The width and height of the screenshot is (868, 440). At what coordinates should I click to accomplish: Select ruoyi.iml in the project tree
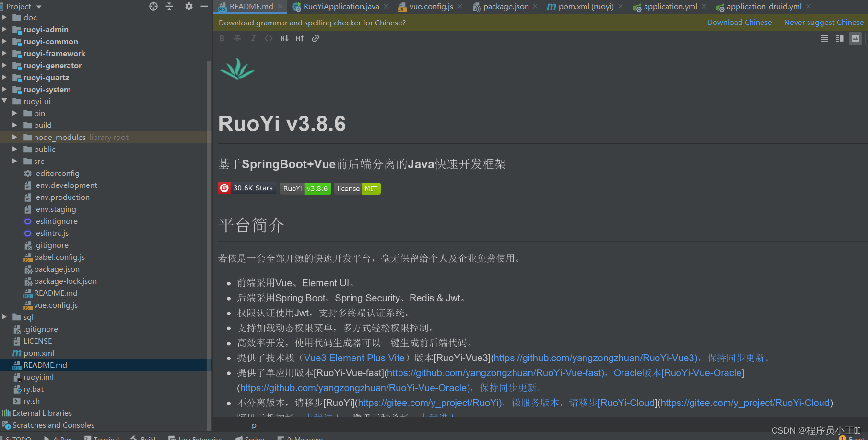tap(38, 377)
